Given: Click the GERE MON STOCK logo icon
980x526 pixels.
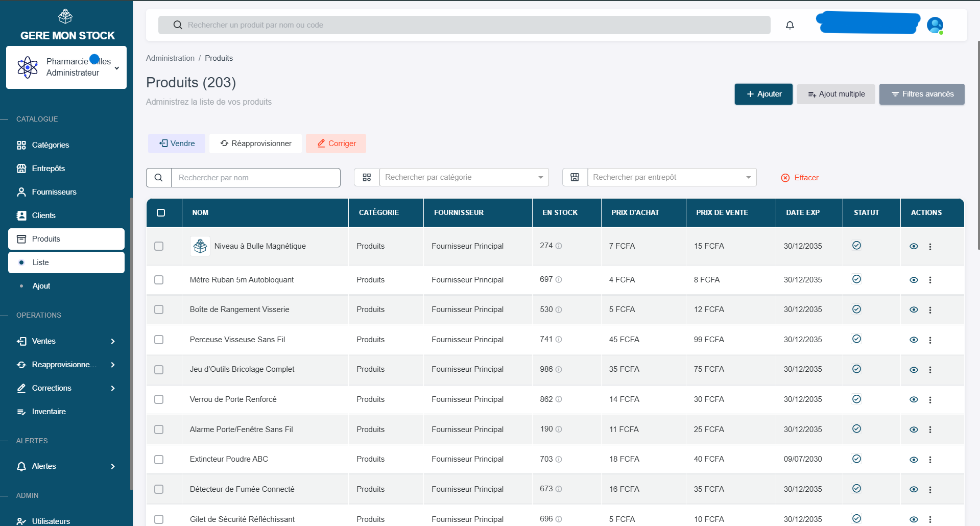Looking at the screenshot, I should (x=65, y=16).
